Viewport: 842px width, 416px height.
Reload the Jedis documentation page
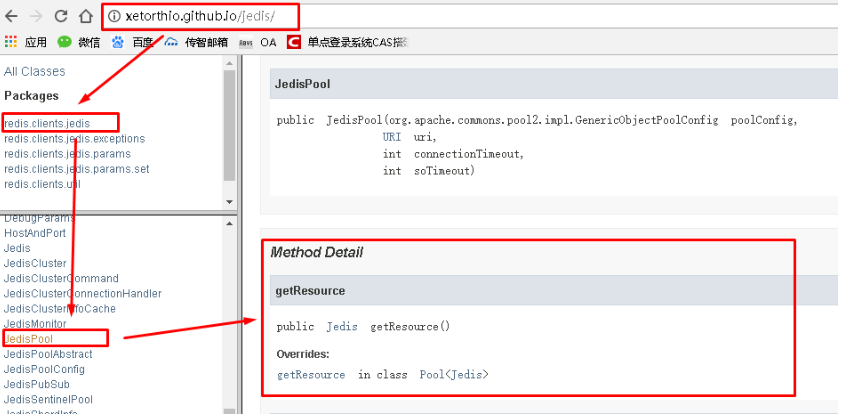coord(61,16)
